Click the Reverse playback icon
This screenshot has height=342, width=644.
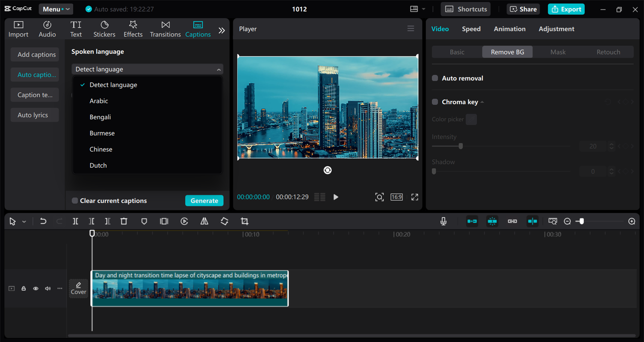click(184, 221)
